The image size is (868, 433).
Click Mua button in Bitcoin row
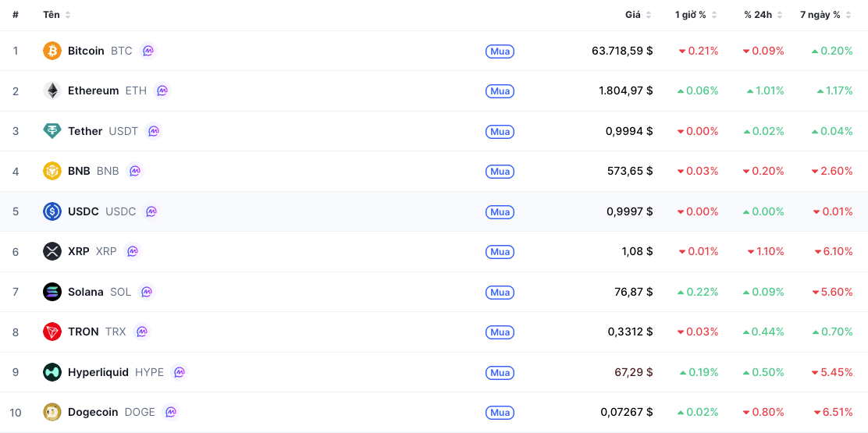[x=500, y=51]
